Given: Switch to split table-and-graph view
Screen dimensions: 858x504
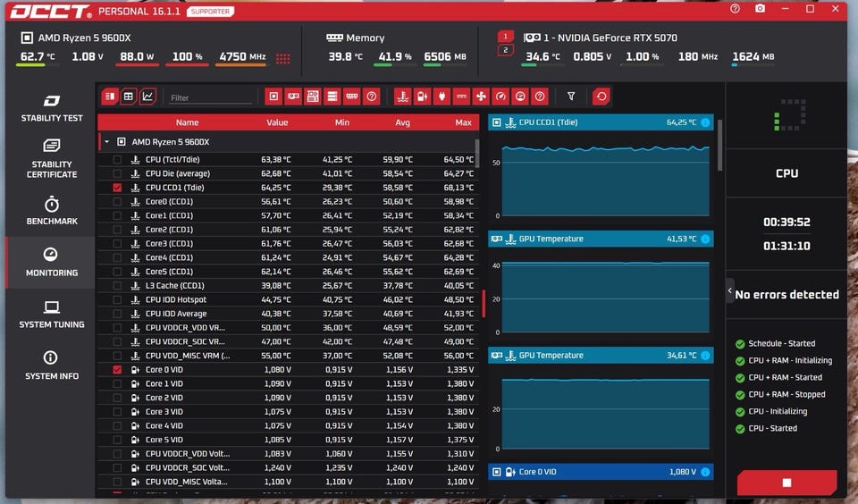Looking at the screenshot, I should pyautogui.click(x=110, y=97).
